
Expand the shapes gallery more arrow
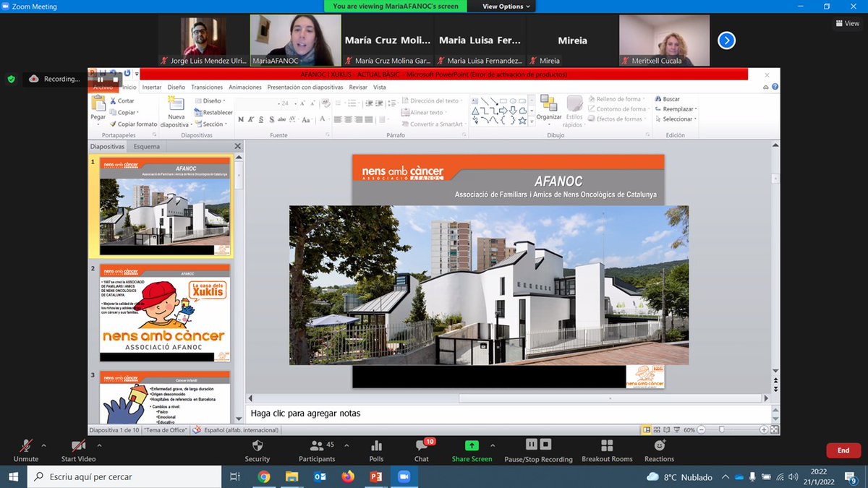(x=532, y=121)
